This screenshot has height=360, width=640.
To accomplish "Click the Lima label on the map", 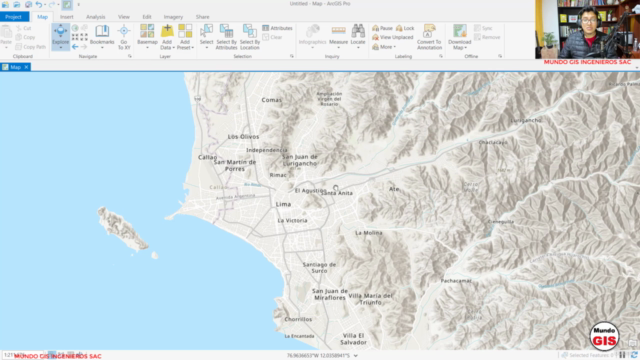I will tap(283, 204).
